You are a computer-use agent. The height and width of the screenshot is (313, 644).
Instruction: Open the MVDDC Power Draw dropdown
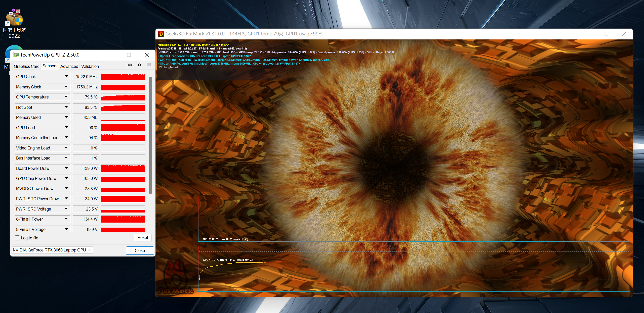pyautogui.click(x=66, y=188)
